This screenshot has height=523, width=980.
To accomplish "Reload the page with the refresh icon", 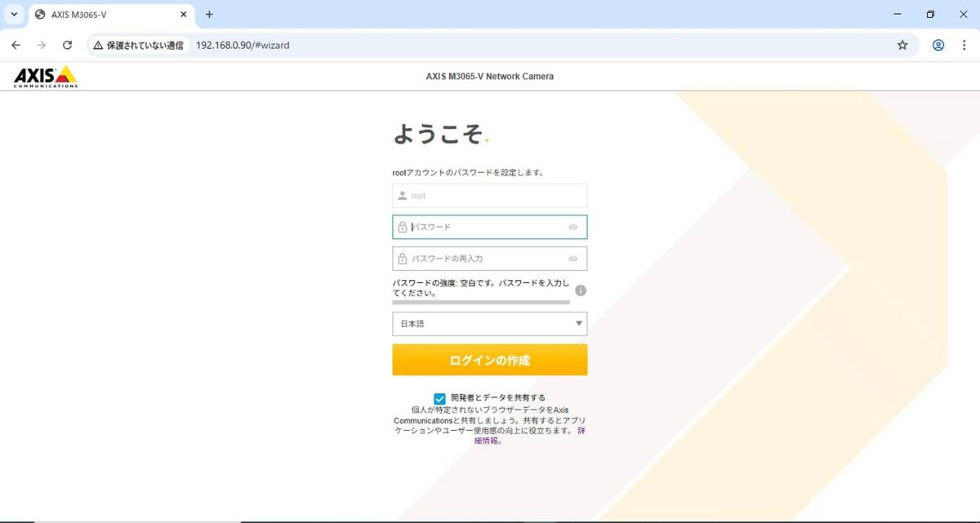I will [x=68, y=45].
